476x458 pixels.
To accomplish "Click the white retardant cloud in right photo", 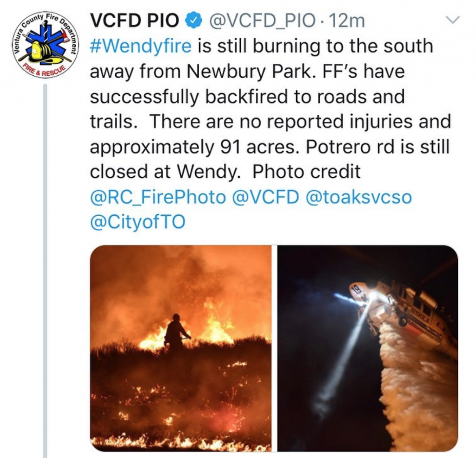I will pyautogui.click(x=416, y=389).
